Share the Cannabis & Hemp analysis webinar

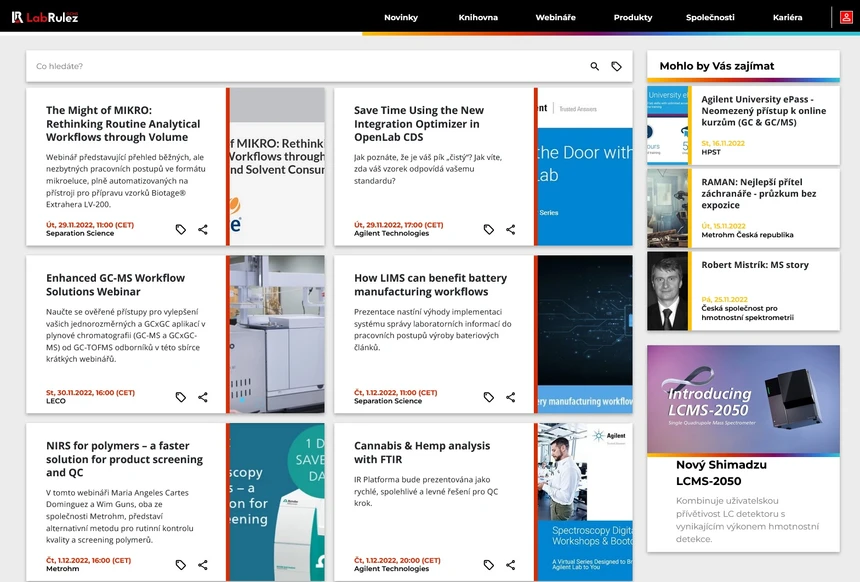point(511,565)
